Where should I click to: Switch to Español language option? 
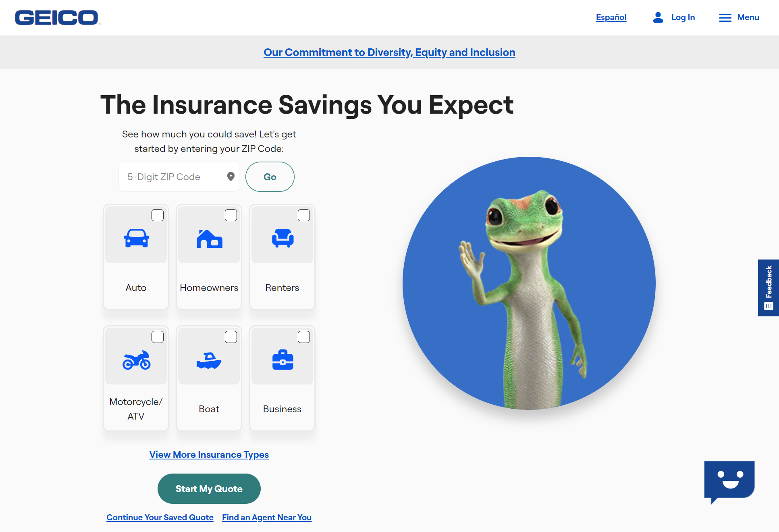[x=611, y=17]
